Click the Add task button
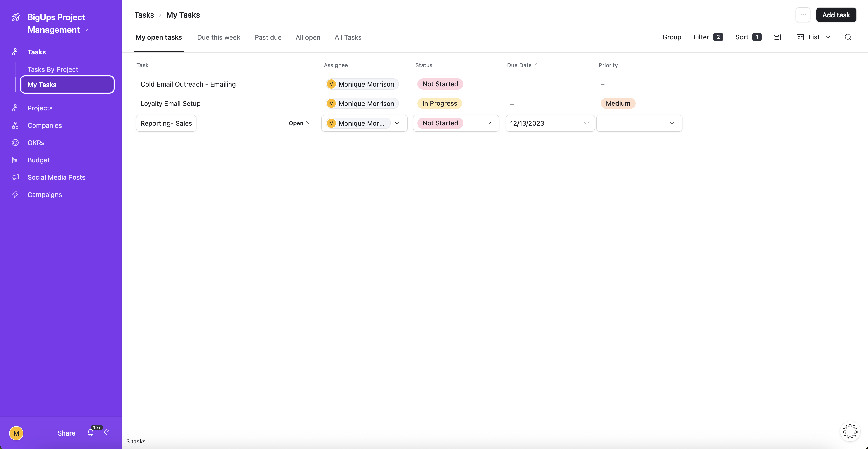The width and height of the screenshot is (868, 449). pos(836,15)
